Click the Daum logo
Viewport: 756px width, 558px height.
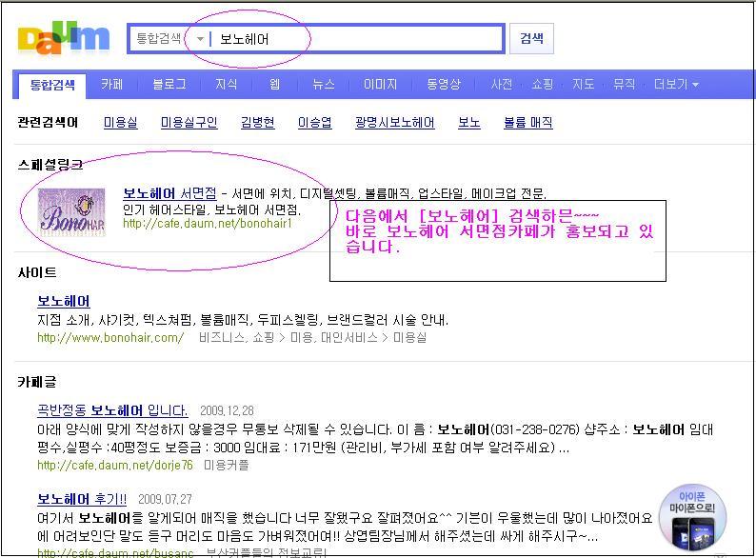pos(64,38)
